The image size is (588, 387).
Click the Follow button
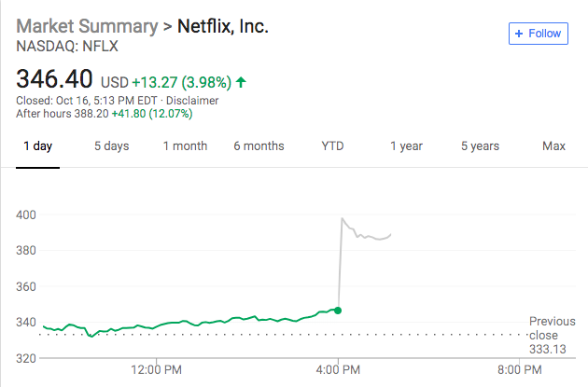537,34
